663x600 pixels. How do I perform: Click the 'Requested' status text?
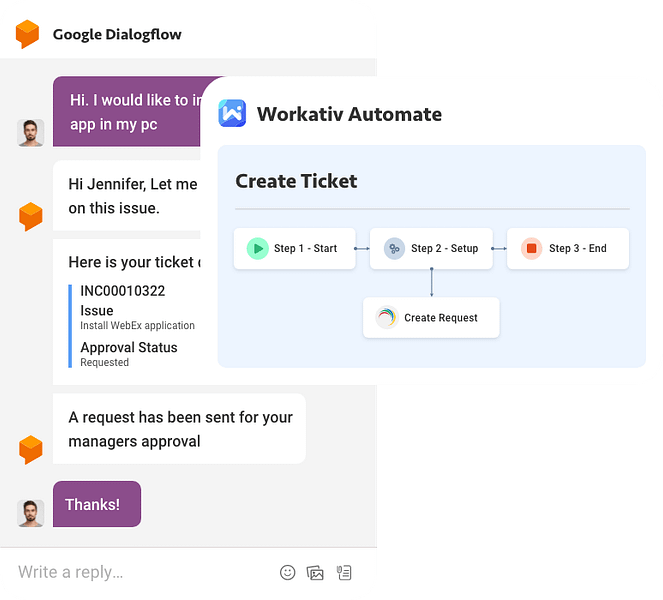coord(104,362)
